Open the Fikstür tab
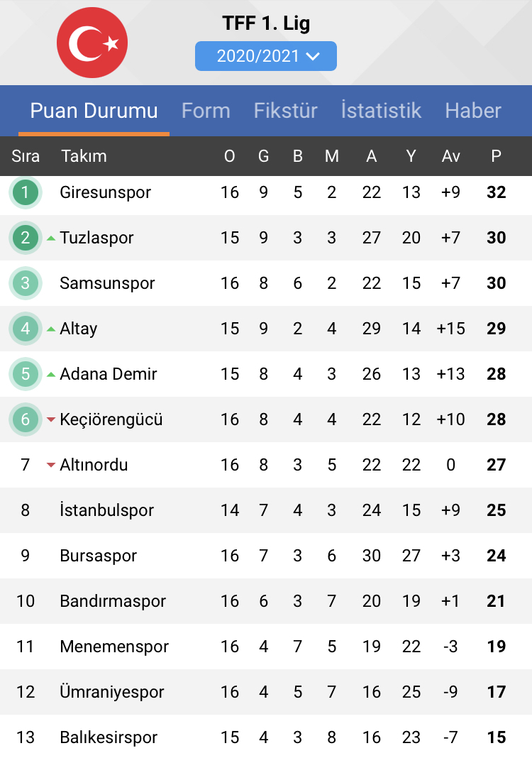The image size is (532, 758). coord(286,111)
